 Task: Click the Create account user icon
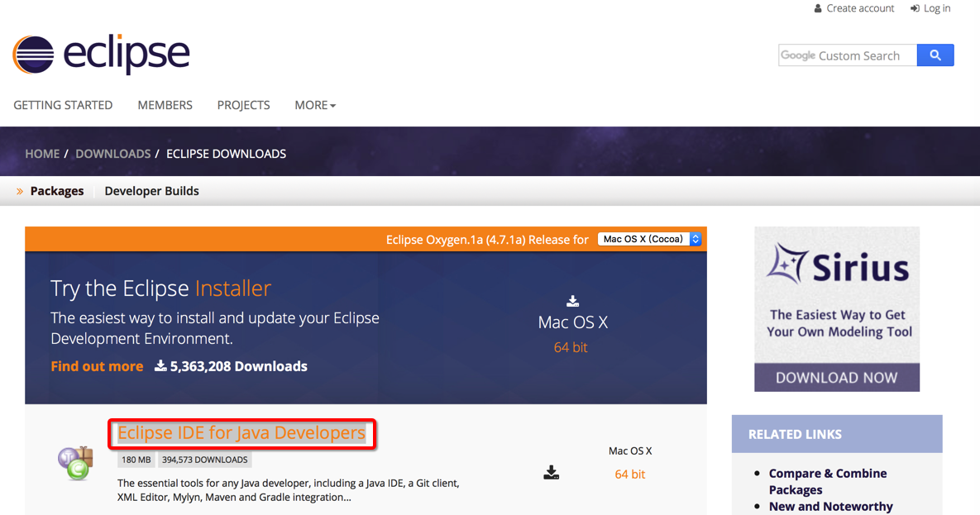[818, 9]
